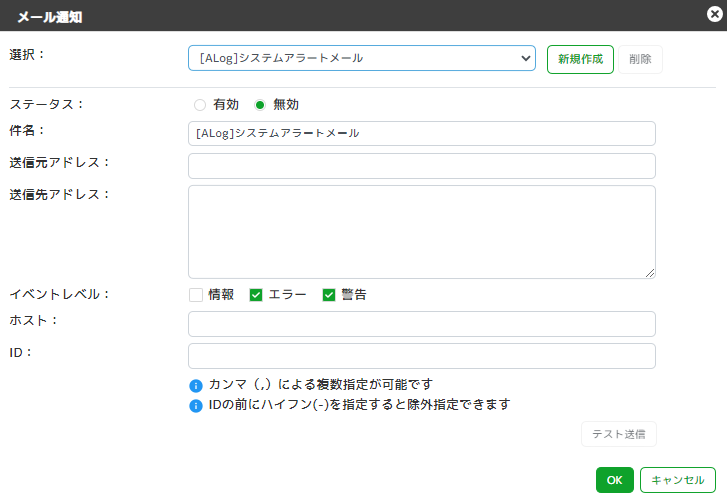Image resolution: width=727 pixels, height=501 pixels.
Task: Focus the 件名 input field
Action: [x=421, y=133]
